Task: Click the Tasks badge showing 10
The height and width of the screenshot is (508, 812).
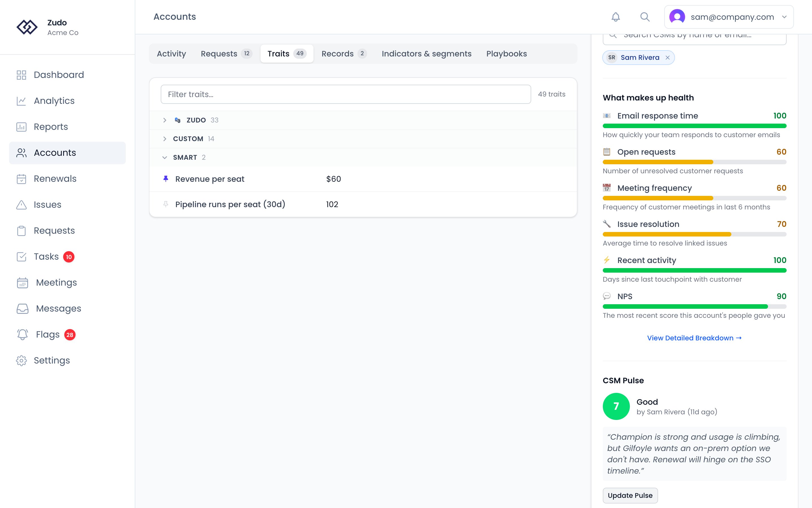Action: tap(69, 257)
